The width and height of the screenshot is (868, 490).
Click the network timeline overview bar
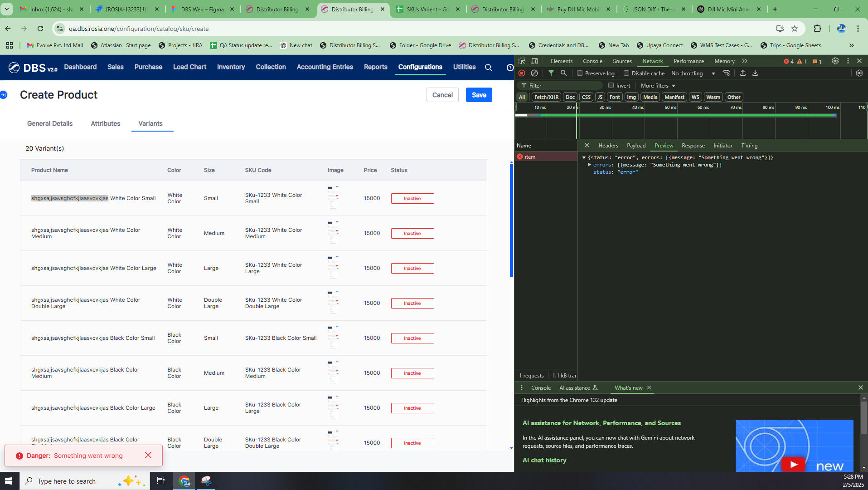pos(680,115)
